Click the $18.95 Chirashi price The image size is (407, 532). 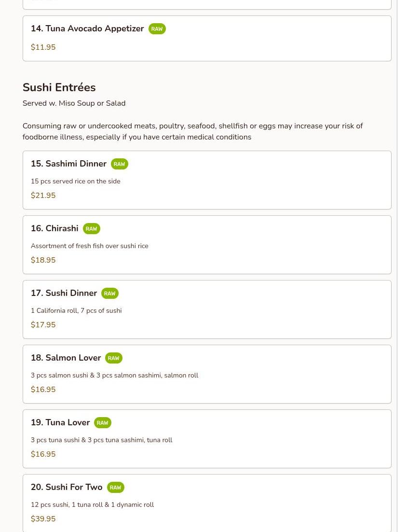pyautogui.click(x=43, y=260)
